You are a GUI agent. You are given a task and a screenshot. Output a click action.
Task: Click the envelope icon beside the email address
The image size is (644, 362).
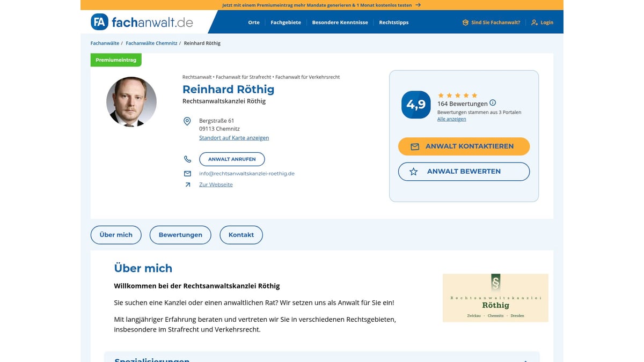click(187, 173)
